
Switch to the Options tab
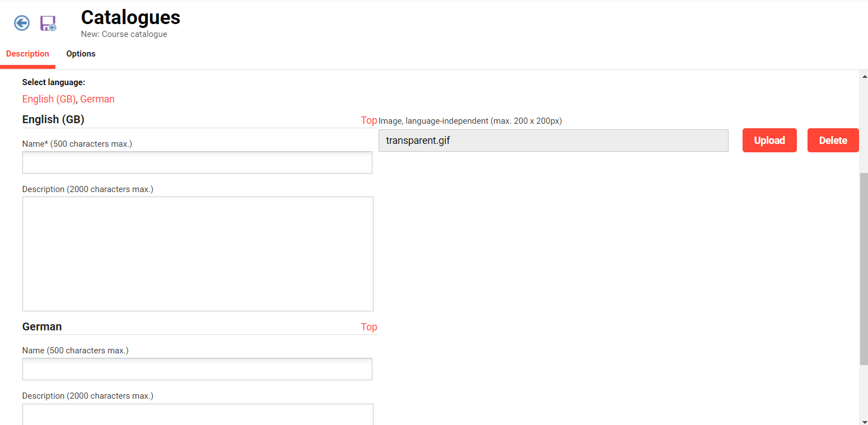point(81,54)
